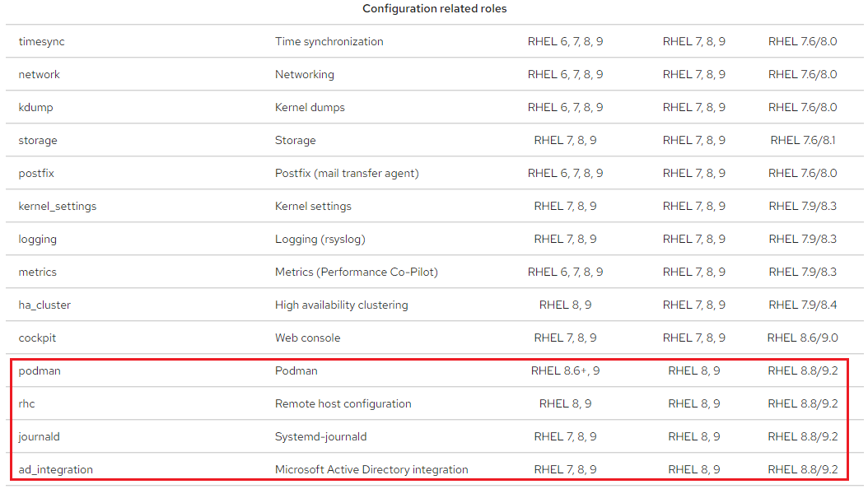Select the 'cockpit' role name

click(x=37, y=338)
